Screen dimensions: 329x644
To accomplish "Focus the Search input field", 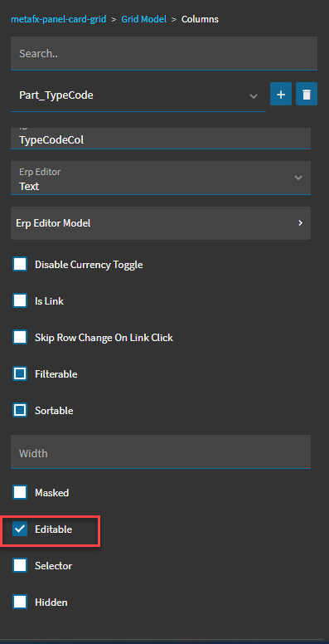I will 164,53.
